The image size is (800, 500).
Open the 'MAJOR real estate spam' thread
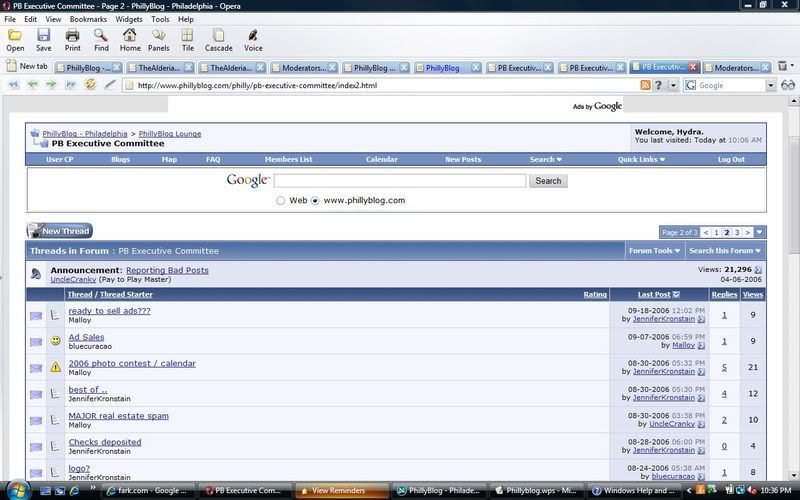[x=118, y=416]
